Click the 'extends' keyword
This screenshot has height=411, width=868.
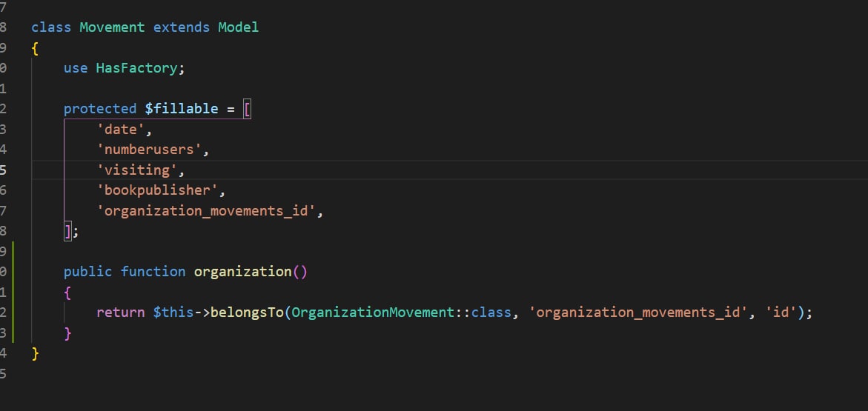coord(182,27)
